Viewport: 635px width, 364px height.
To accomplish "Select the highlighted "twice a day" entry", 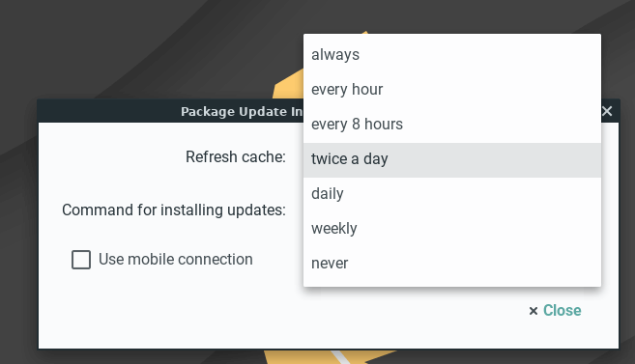I will click(452, 159).
